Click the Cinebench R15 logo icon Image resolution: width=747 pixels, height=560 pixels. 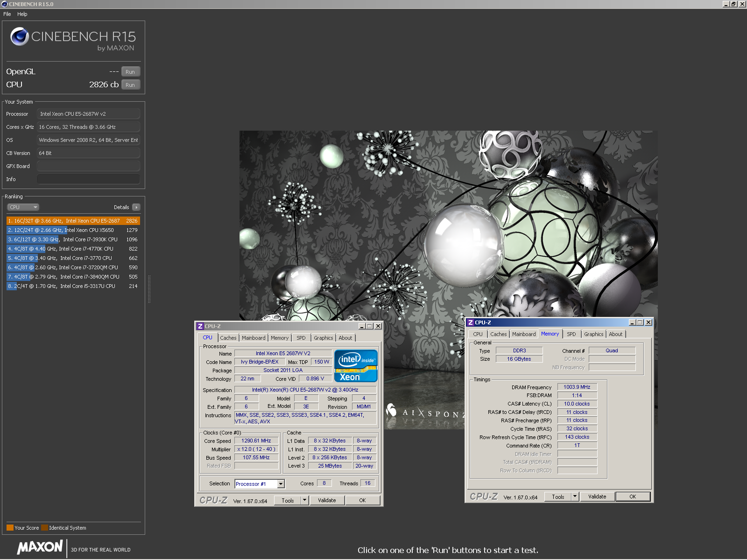[x=20, y=36]
